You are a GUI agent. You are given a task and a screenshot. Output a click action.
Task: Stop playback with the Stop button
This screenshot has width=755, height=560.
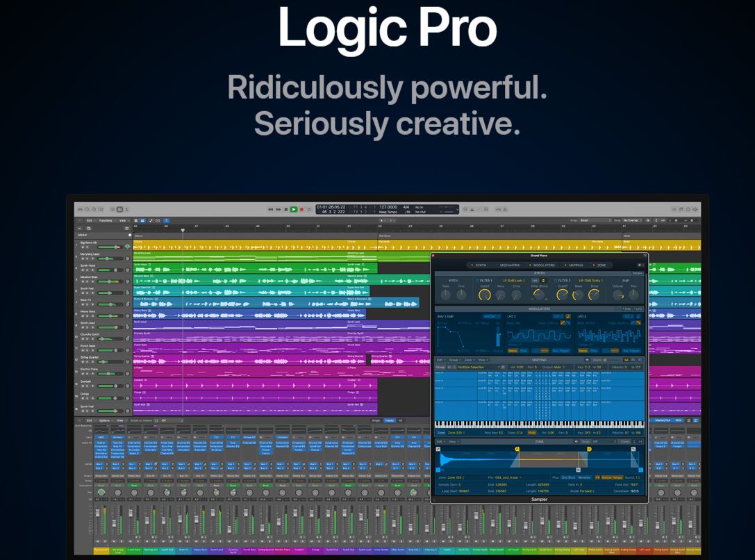(x=286, y=209)
